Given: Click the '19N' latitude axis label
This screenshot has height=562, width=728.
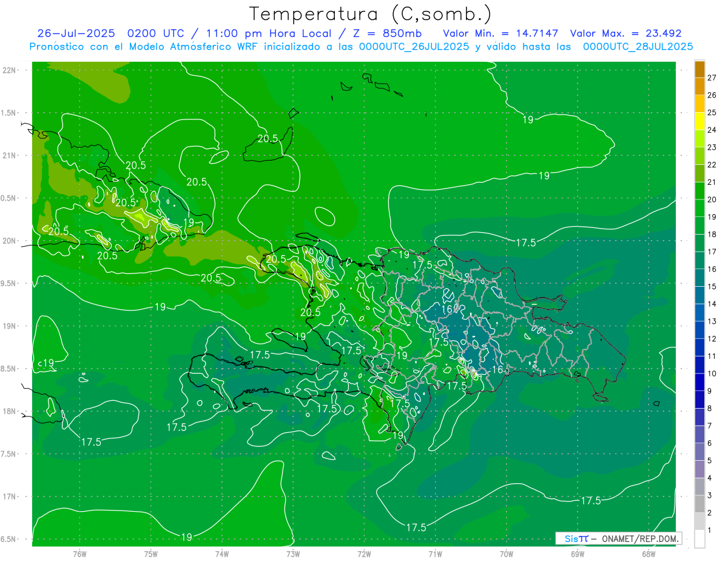Looking at the screenshot, I should pos(10,326).
